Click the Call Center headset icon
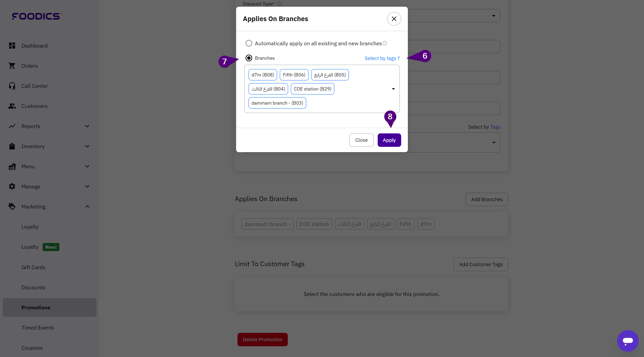Image resolution: width=644 pixels, height=357 pixels. [x=12, y=86]
